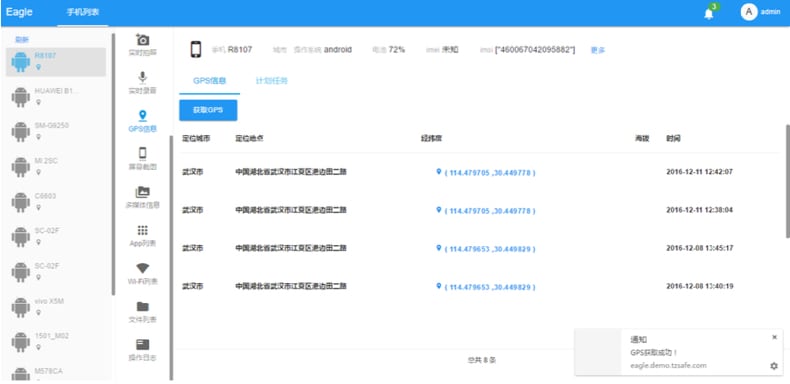Click the function menu vertical scrollbar
Image resolution: width=790 pixels, height=384 pixels.
(x=171, y=257)
